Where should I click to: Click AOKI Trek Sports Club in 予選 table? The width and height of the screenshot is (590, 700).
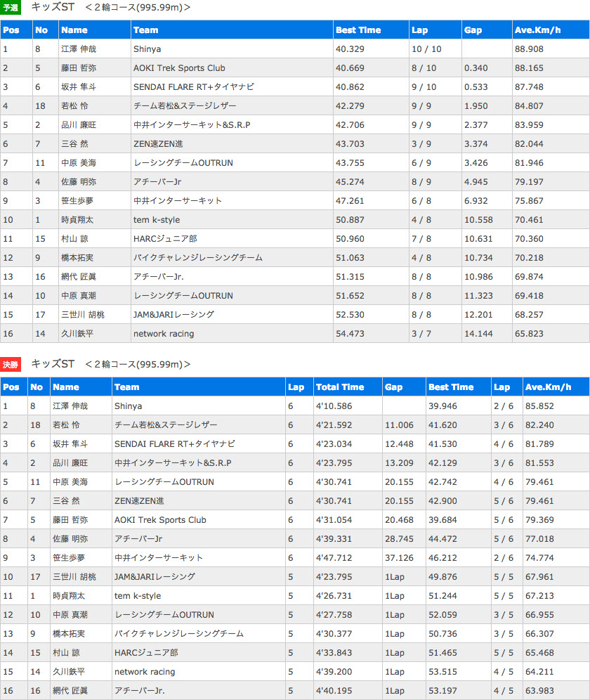(x=179, y=68)
